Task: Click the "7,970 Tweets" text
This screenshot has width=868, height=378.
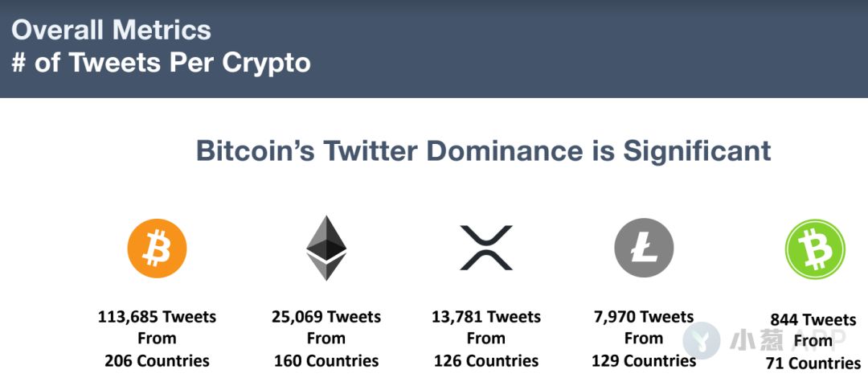Action: click(x=643, y=317)
